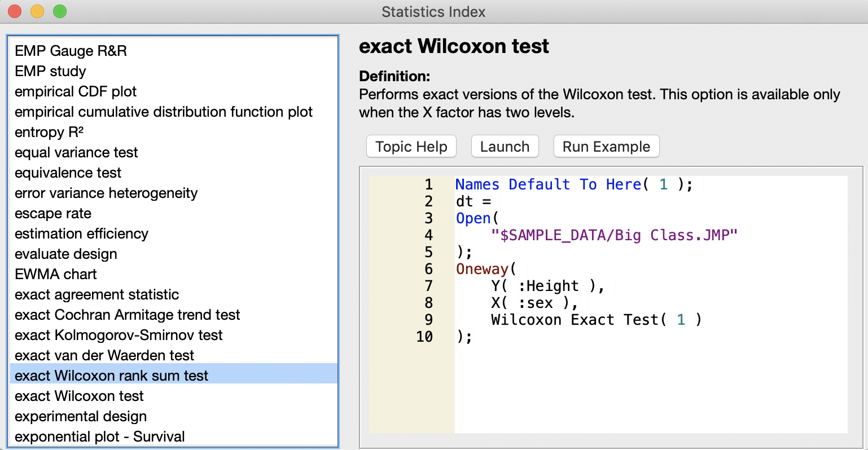Select 'escape rate' list entry

pos(53,213)
